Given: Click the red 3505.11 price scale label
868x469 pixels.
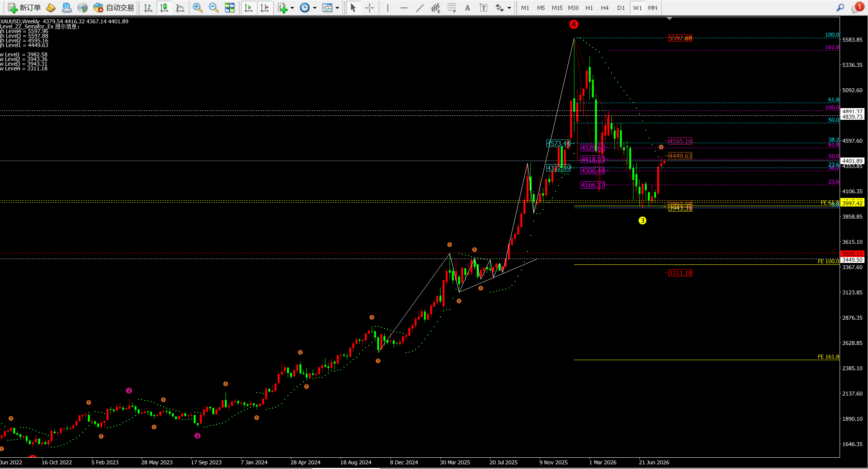Looking at the screenshot, I should (x=852, y=254).
